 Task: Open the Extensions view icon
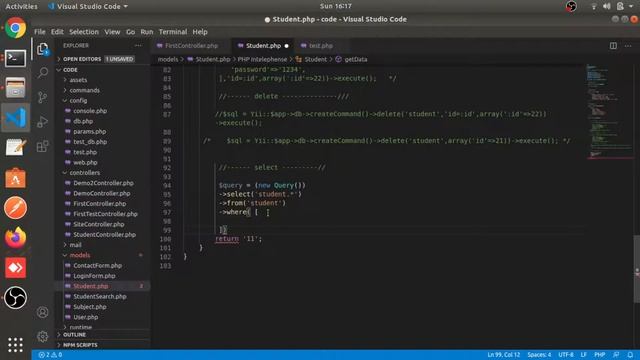tap(43, 146)
